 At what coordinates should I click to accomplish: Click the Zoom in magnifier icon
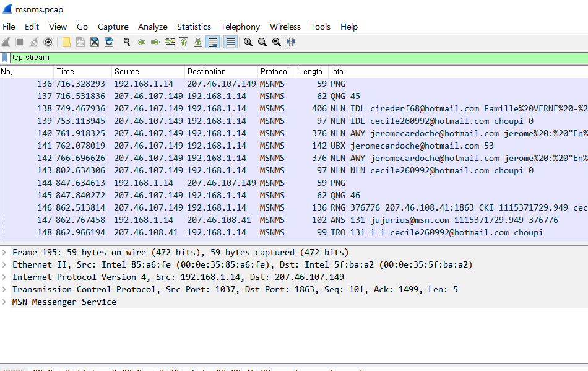[248, 42]
